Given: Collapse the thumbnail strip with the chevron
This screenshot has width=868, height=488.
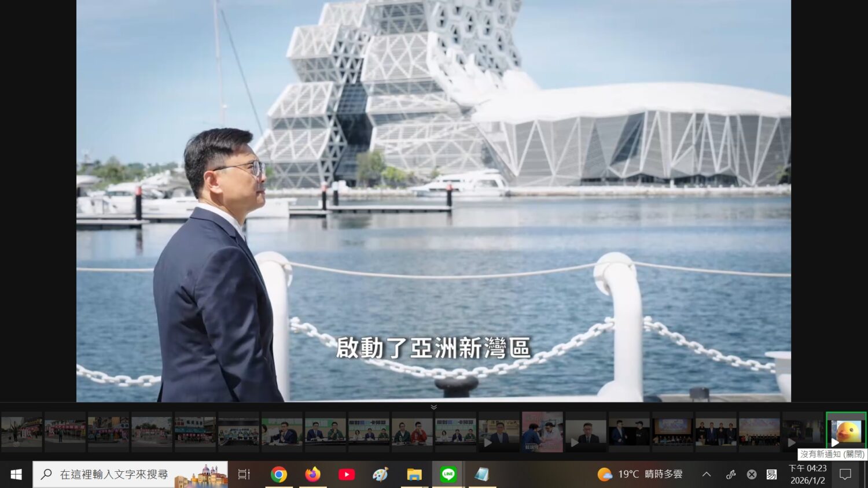Looking at the screenshot, I should pos(433,407).
